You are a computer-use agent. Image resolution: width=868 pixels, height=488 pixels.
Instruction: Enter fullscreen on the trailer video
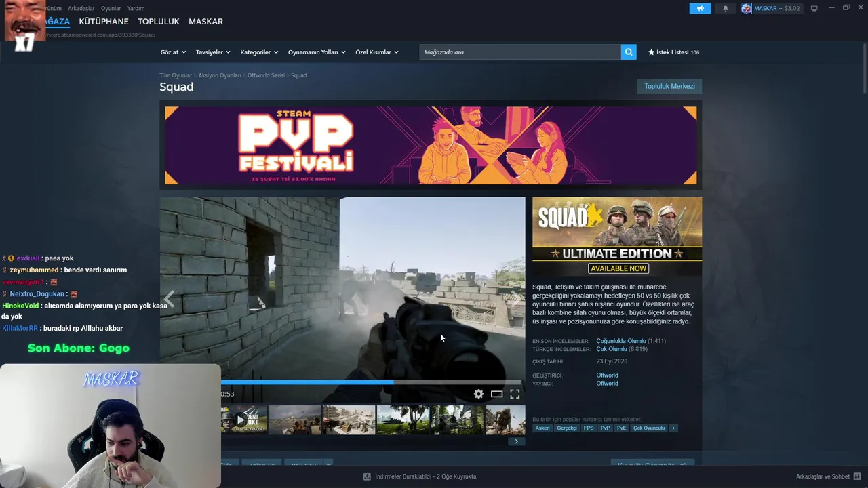[515, 394]
